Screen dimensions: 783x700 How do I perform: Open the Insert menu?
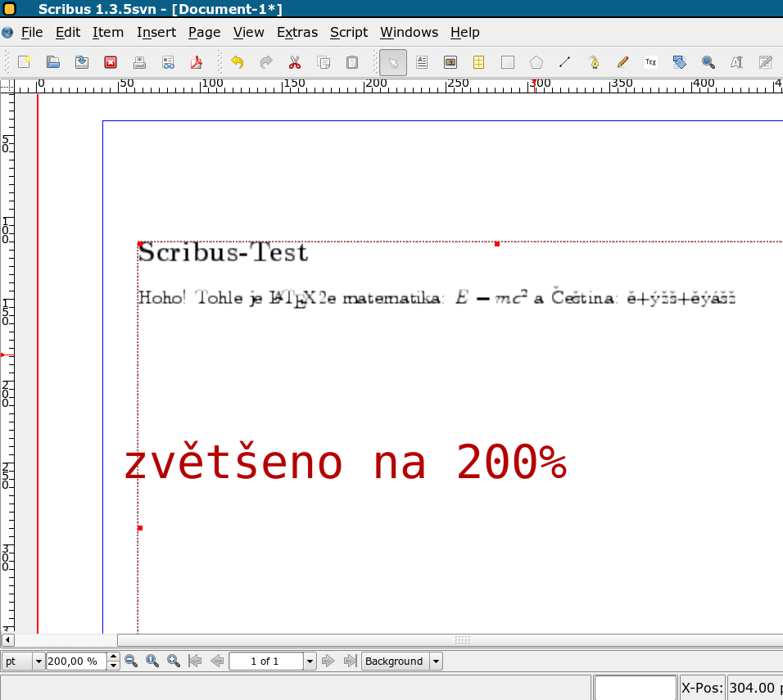[156, 33]
